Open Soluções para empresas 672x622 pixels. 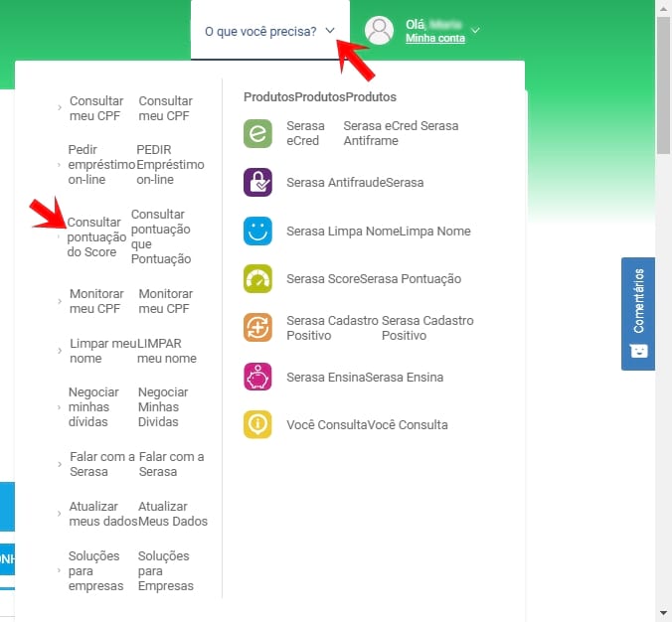pyautogui.click(x=96, y=570)
